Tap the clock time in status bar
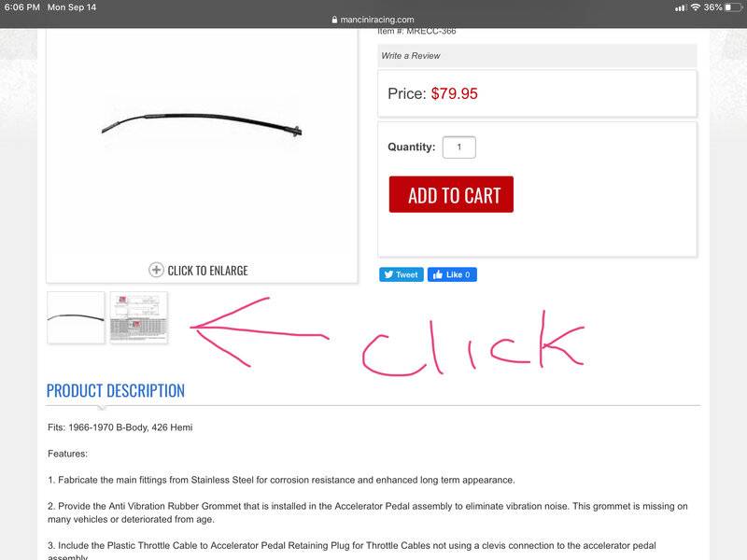The image size is (747, 560). click(x=21, y=7)
